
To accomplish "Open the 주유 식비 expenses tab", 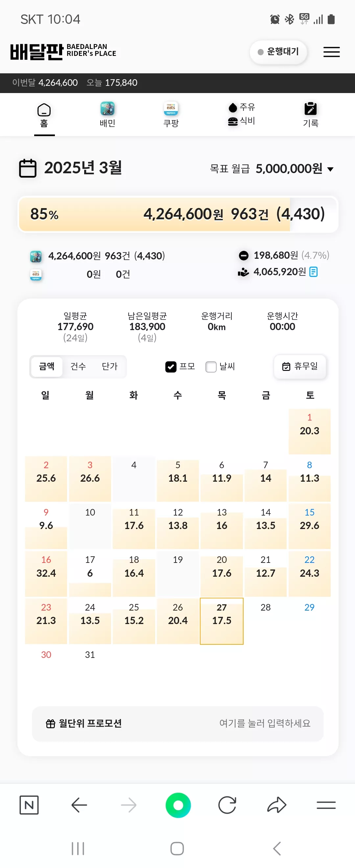I will 242,114.
